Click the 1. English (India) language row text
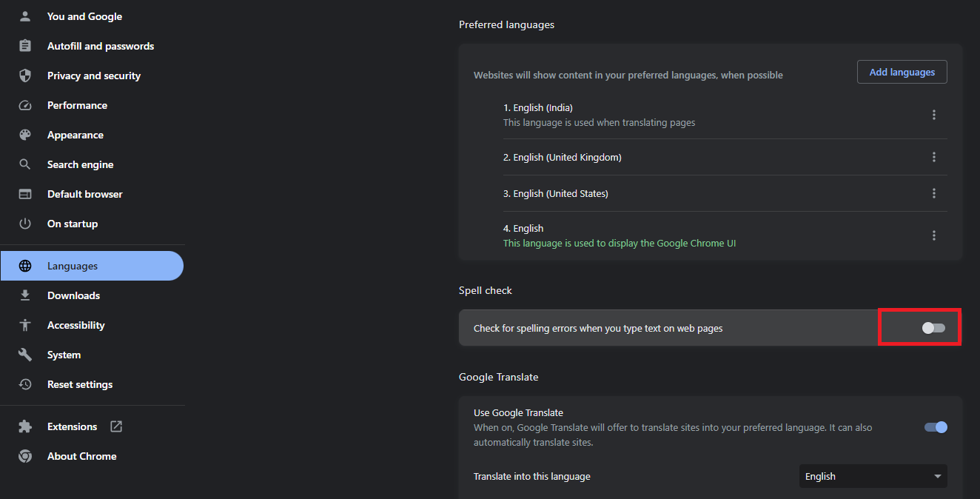This screenshot has height=499, width=980. click(538, 107)
